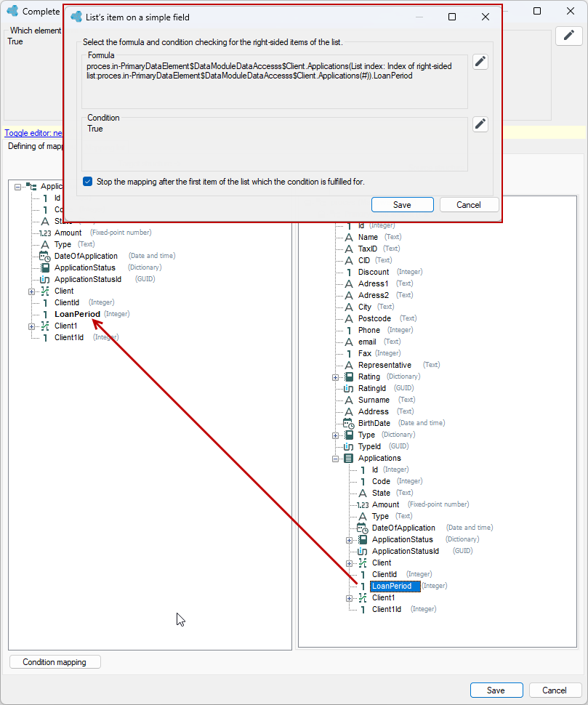
Task: Collapse the root node of the left tree
Action: 17,187
